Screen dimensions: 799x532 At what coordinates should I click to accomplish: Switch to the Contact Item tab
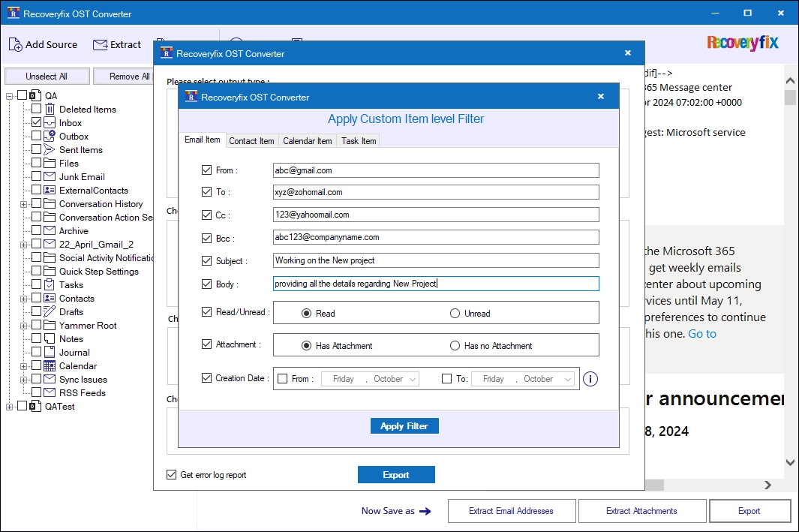pyautogui.click(x=252, y=141)
